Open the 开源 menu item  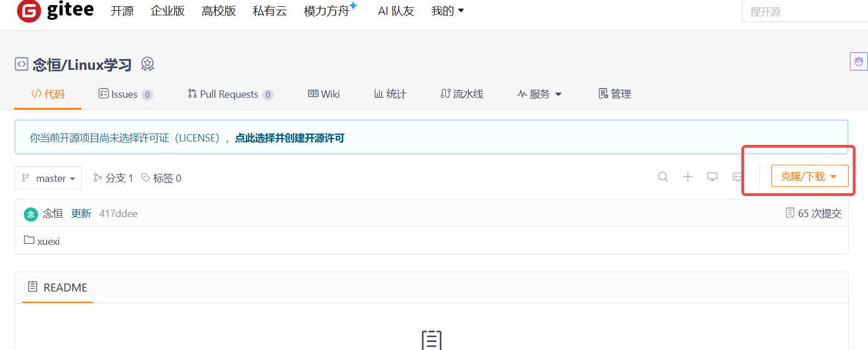point(122,11)
